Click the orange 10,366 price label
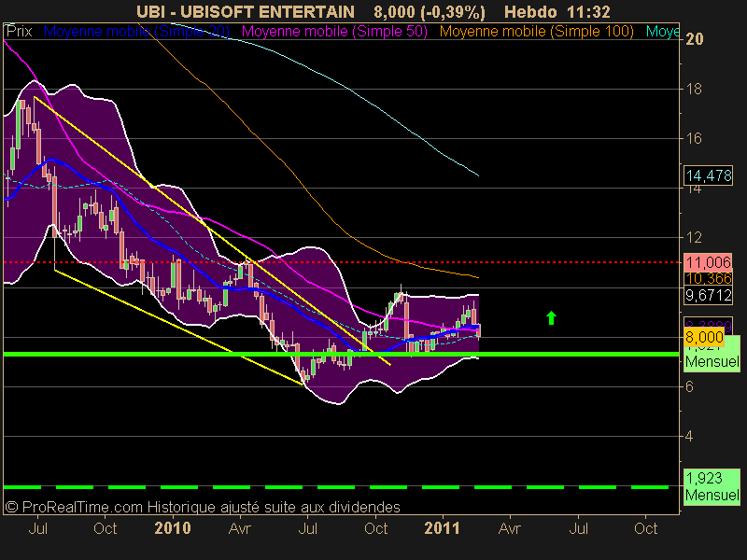The height and width of the screenshot is (560, 747). (x=709, y=278)
